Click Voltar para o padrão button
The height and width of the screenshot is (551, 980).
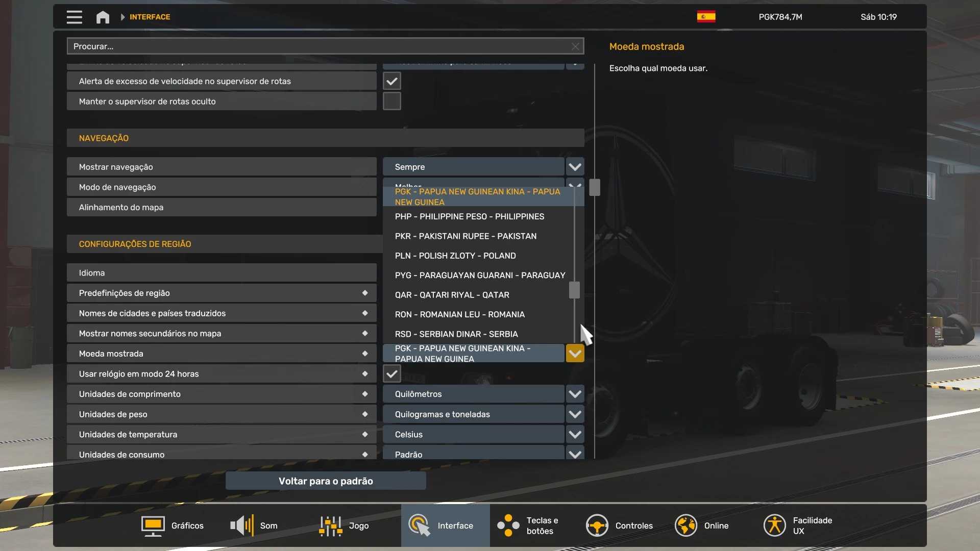pyautogui.click(x=326, y=481)
